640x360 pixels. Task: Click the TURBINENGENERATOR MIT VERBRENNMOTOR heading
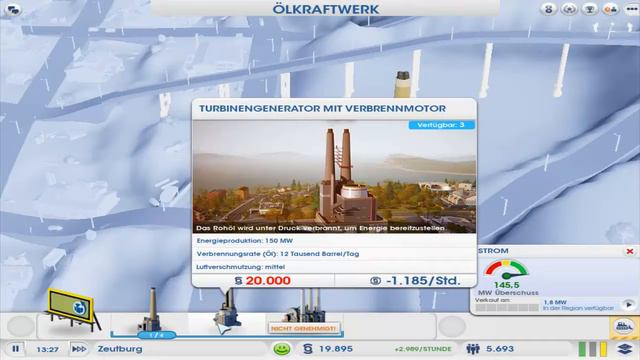point(322,109)
